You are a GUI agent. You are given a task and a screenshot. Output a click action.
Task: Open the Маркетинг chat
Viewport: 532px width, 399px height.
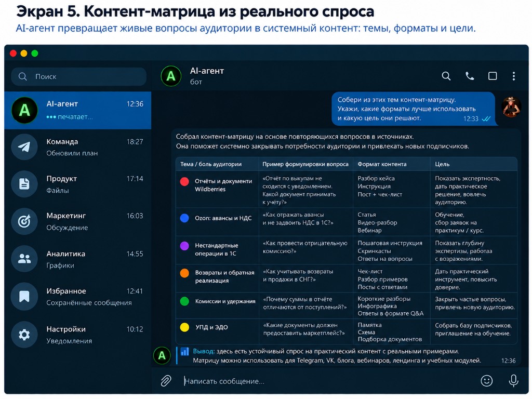click(x=78, y=221)
